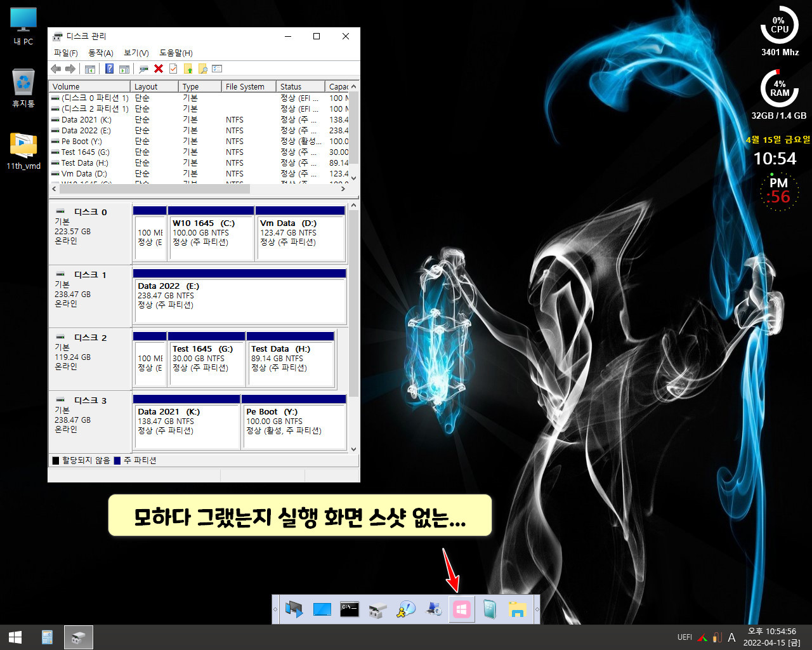Open the 파일(F) menu

tap(65, 53)
